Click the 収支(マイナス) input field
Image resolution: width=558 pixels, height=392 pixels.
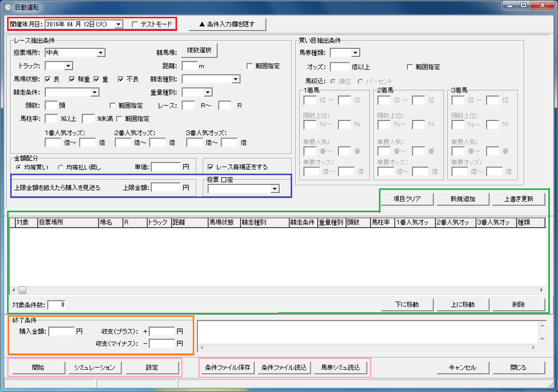pyautogui.click(x=162, y=343)
